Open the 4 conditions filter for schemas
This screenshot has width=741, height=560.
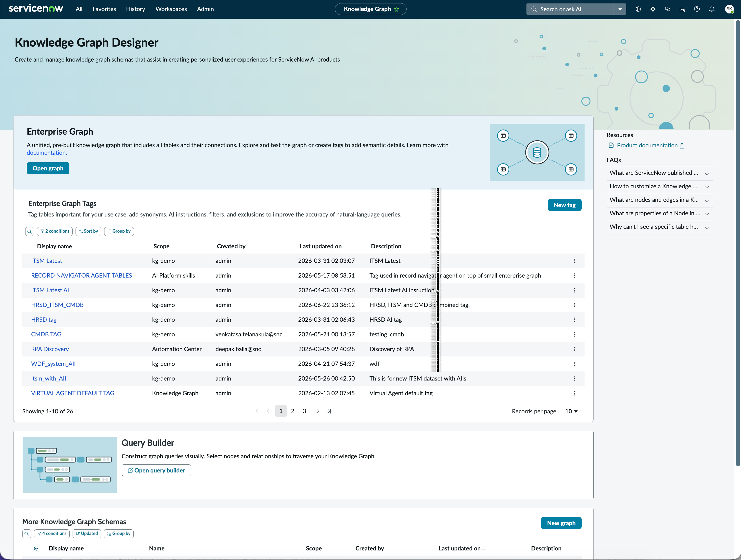click(52, 534)
